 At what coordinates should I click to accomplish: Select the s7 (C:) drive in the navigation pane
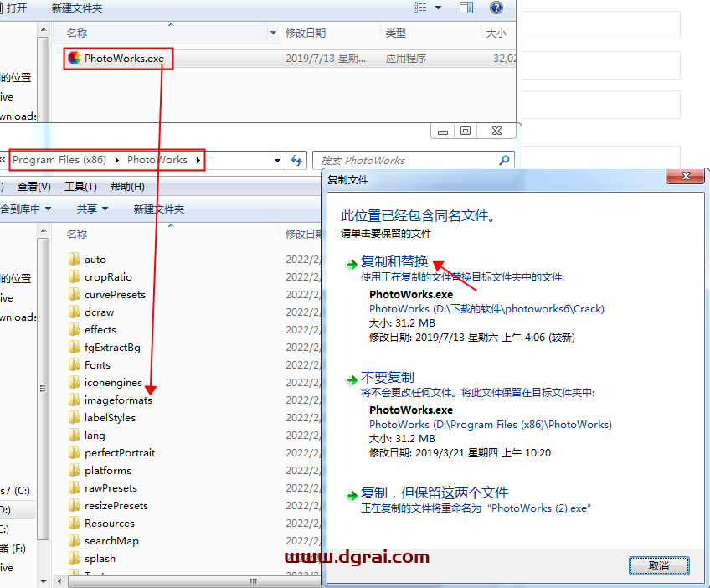[15, 491]
